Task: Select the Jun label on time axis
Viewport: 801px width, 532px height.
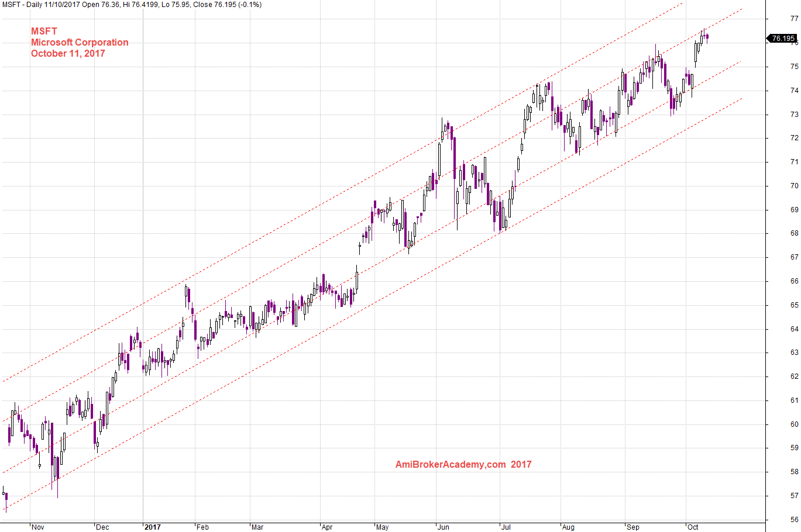Action: tap(444, 527)
